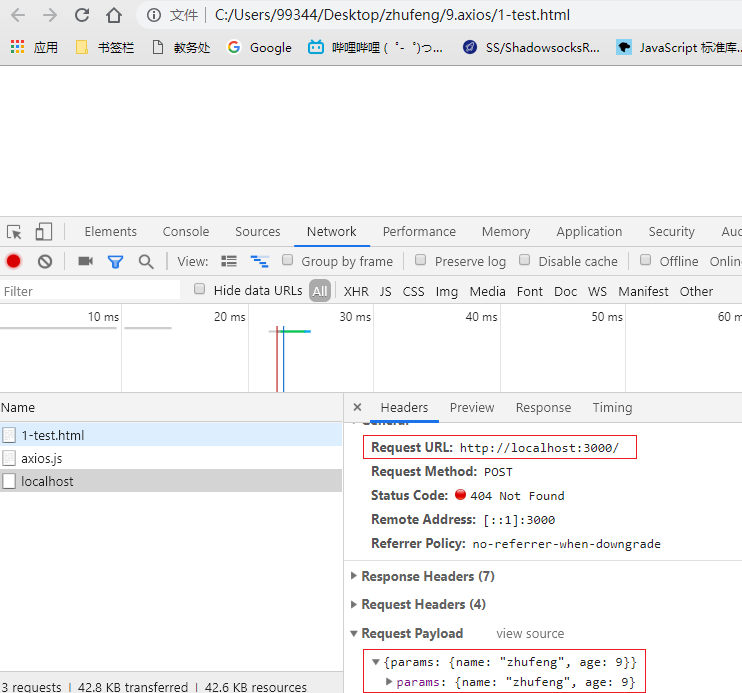Switch to the Console tab
Viewport: 742px width, 693px height.
coord(186,231)
